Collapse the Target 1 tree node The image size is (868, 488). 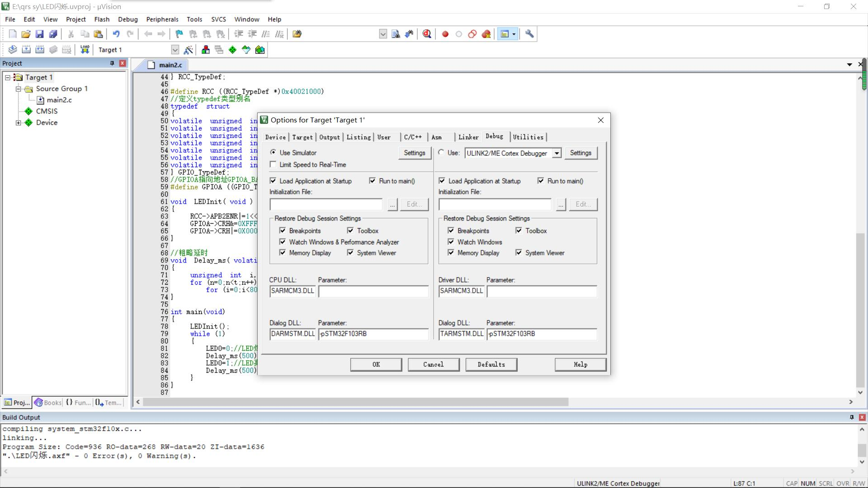pos(8,77)
